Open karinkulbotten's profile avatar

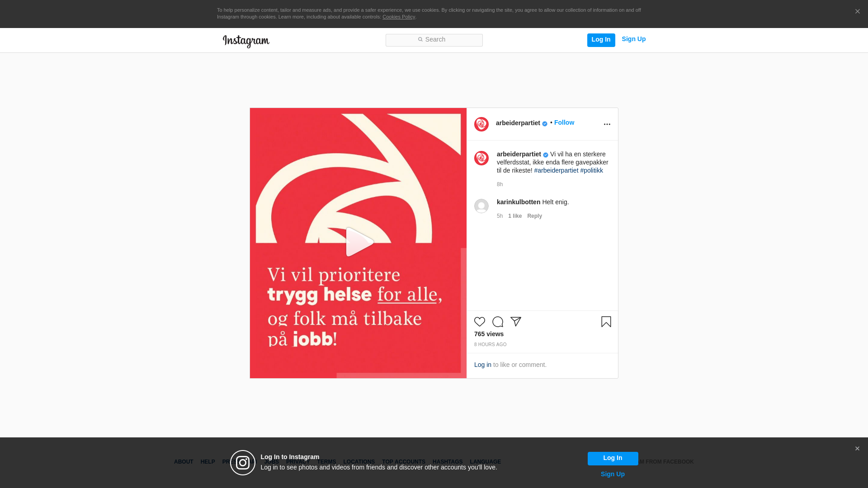[x=481, y=206]
